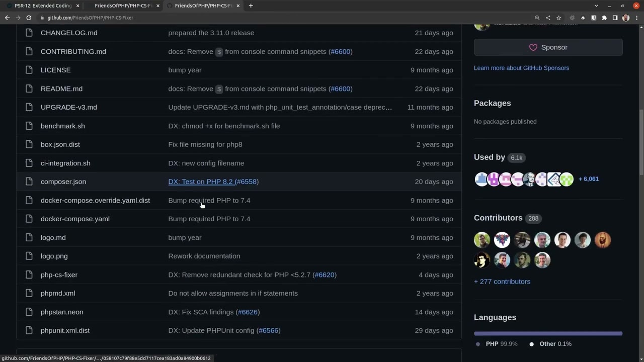Open a new browser tab
This screenshot has height=362, width=644.
click(251, 6)
